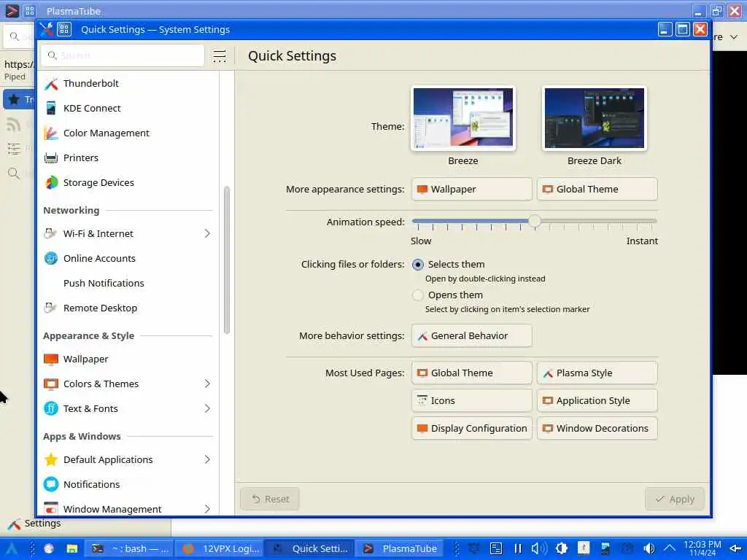Image resolution: width=747 pixels, height=560 pixels.
Task: Click the settings Search field
Action: (x=123, y=55)
